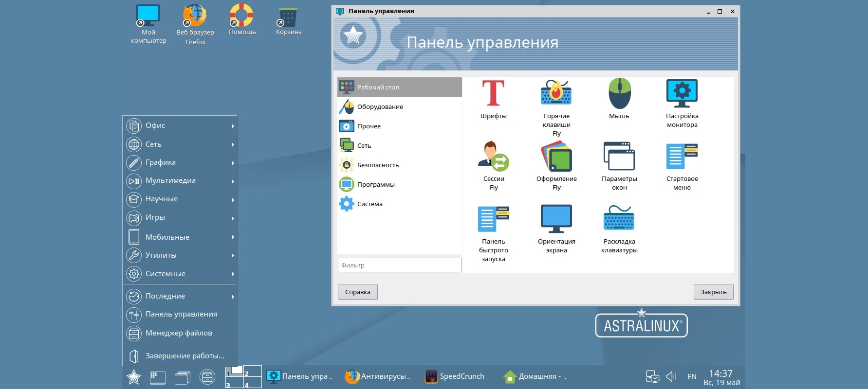Open Раскладка клавиатуры settings
Image resolution: width=868 pixels, height=389 pixels.
(619, 229)
